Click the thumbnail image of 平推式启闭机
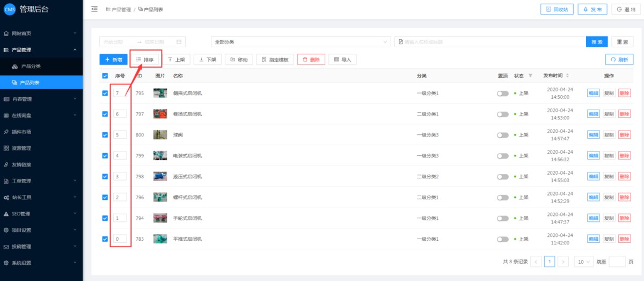 click(160, 239)
